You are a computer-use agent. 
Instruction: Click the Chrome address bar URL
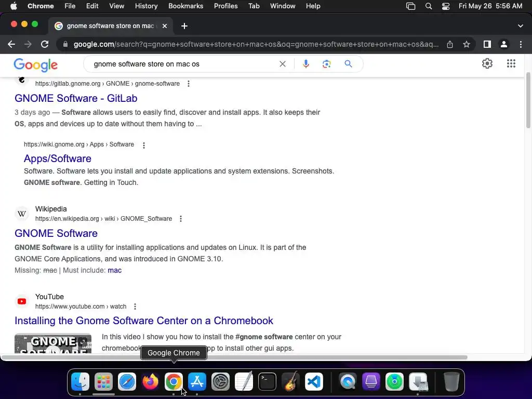tap(256, 44)
